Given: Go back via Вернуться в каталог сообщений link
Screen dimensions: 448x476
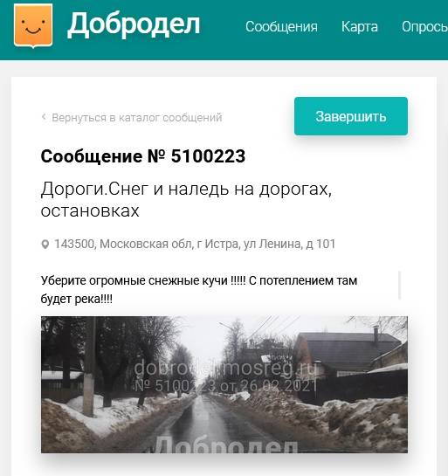Looking at the screenshot, I should tap(136, 118).
